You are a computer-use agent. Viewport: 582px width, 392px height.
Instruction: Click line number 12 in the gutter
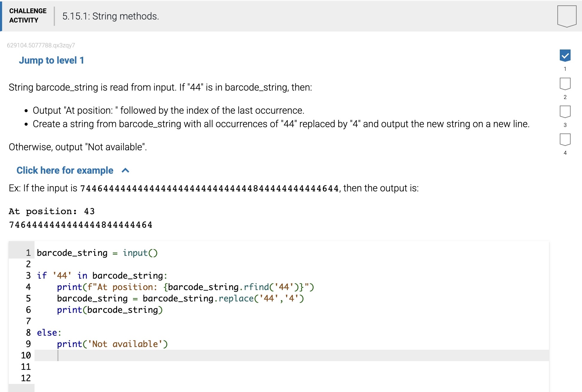click(26, 378)
